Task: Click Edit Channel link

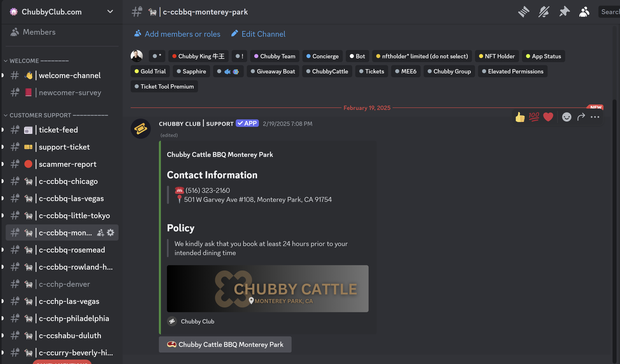Action: click(258, 34)
